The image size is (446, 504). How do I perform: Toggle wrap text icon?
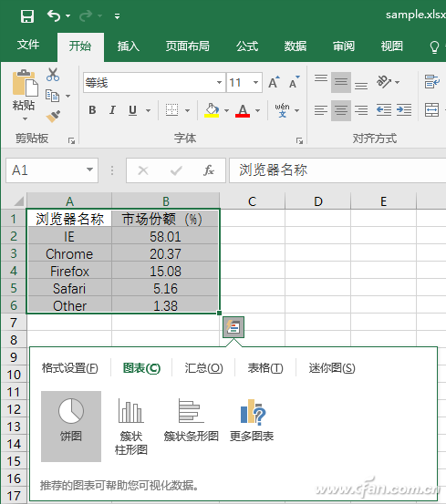(431, 82)
